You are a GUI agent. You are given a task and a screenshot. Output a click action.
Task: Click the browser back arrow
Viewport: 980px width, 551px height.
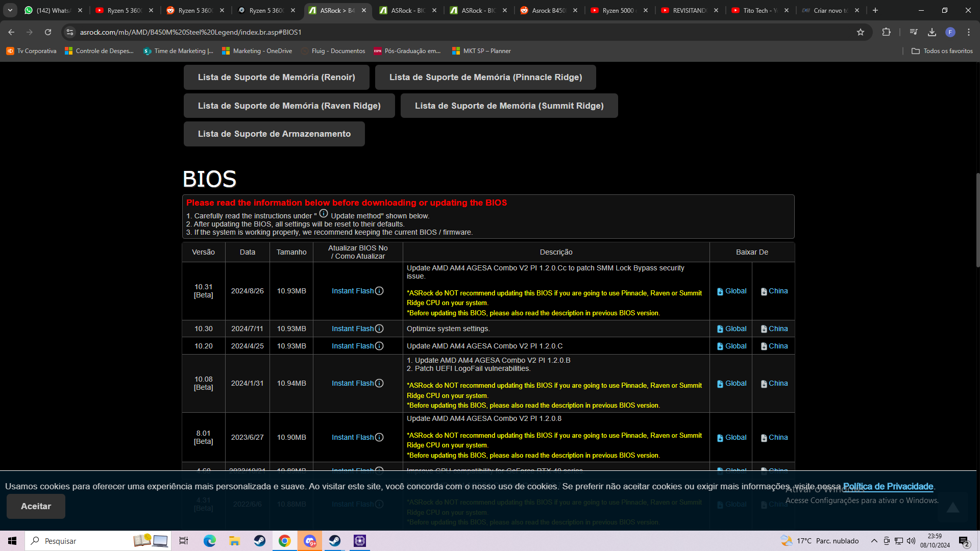[11, 32]
